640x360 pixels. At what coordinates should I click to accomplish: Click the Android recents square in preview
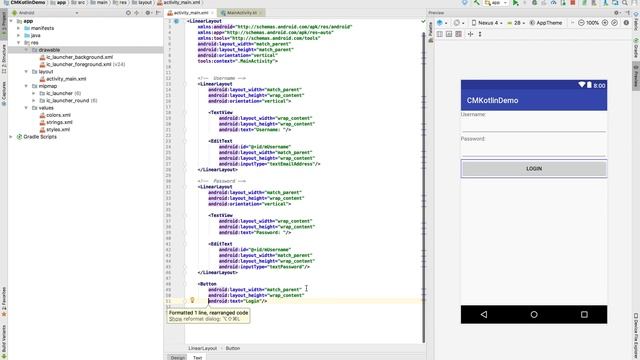[x=584, y=314]
